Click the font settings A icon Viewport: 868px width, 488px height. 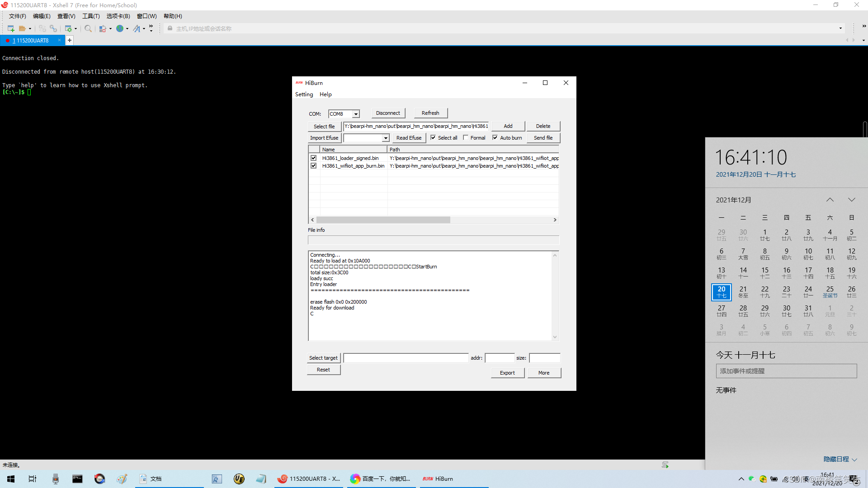click(137, 28)
